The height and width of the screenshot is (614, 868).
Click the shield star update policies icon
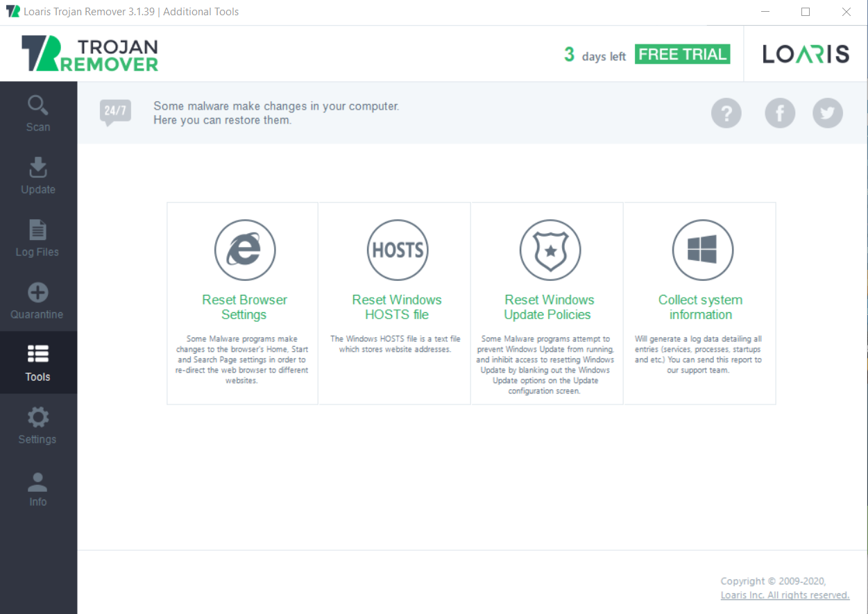pos(550,250)
